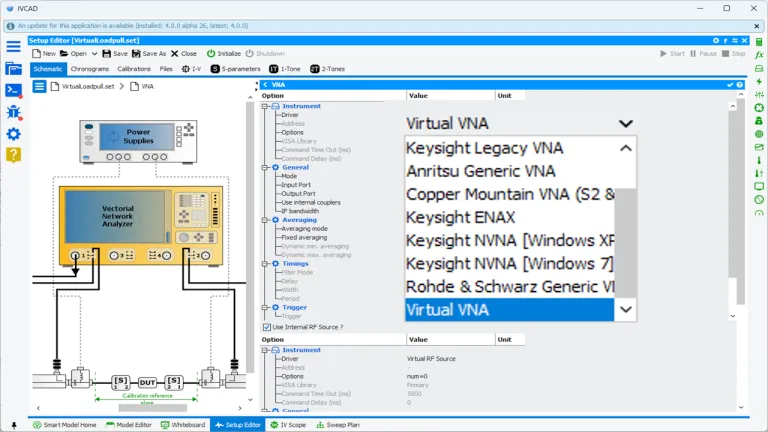The width and height of the screenshot is (768, 432).
Task: Open the Whiteboard bottom tab
Action: click(x=183, y=425)
